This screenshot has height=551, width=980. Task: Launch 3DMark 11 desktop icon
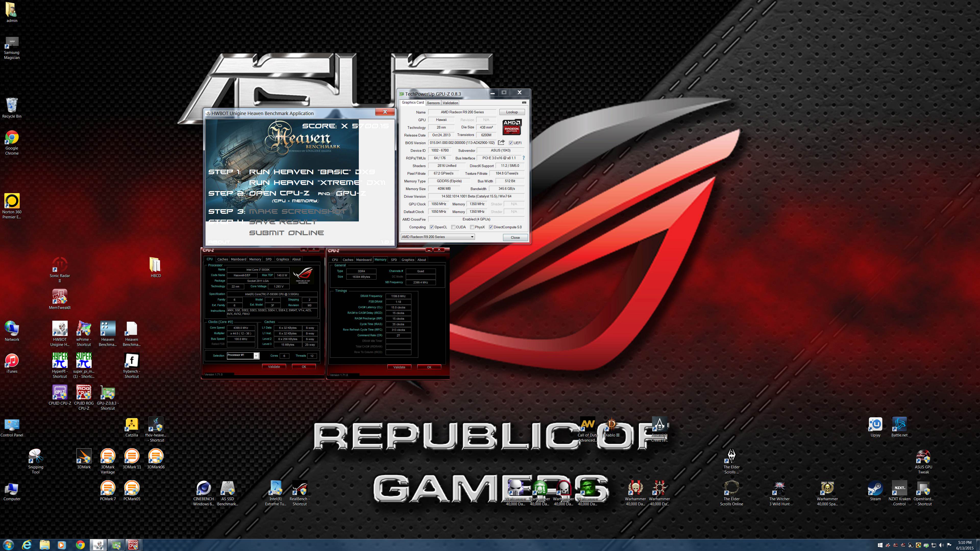132,459
